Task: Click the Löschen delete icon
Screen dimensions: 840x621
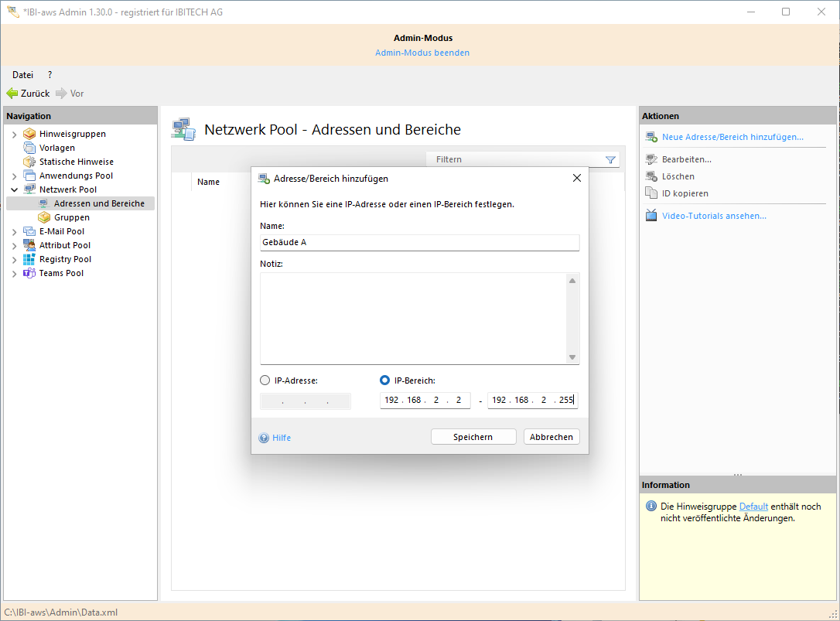Action: (651, 176)
